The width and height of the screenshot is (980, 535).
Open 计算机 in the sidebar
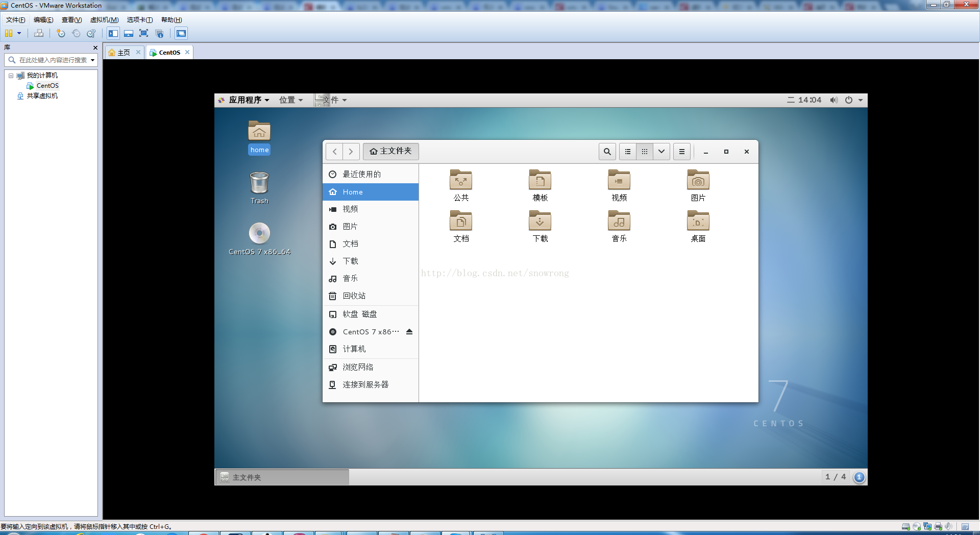[371, 349]
